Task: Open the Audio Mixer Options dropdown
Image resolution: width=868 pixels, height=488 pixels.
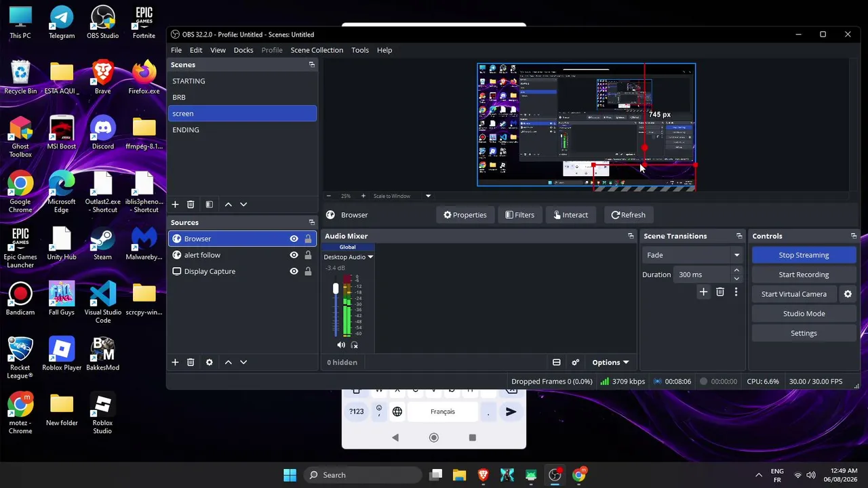Action: [x=610, y=362]
